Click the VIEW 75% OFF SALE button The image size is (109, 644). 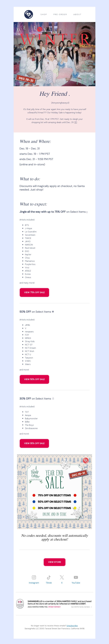click(34, 292)
